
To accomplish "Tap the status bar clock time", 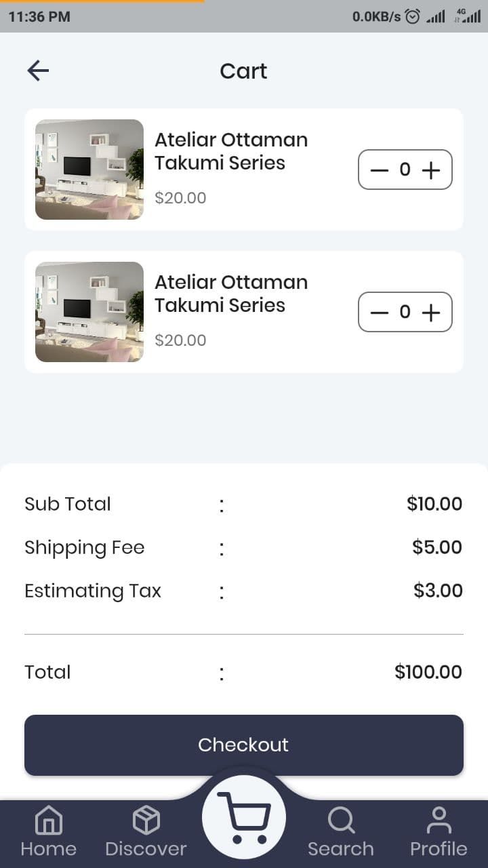I will 39,17.
